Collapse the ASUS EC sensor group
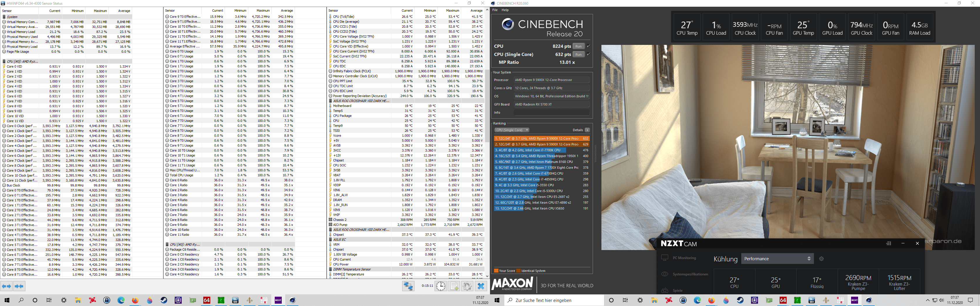Image resolution: width=980 pixels, height=306 pixels. (x=330, y=240)
